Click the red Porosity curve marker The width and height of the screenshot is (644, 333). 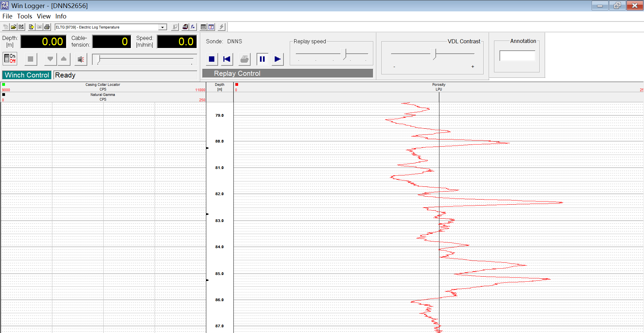pyautogui.click(x=237, y=85)
